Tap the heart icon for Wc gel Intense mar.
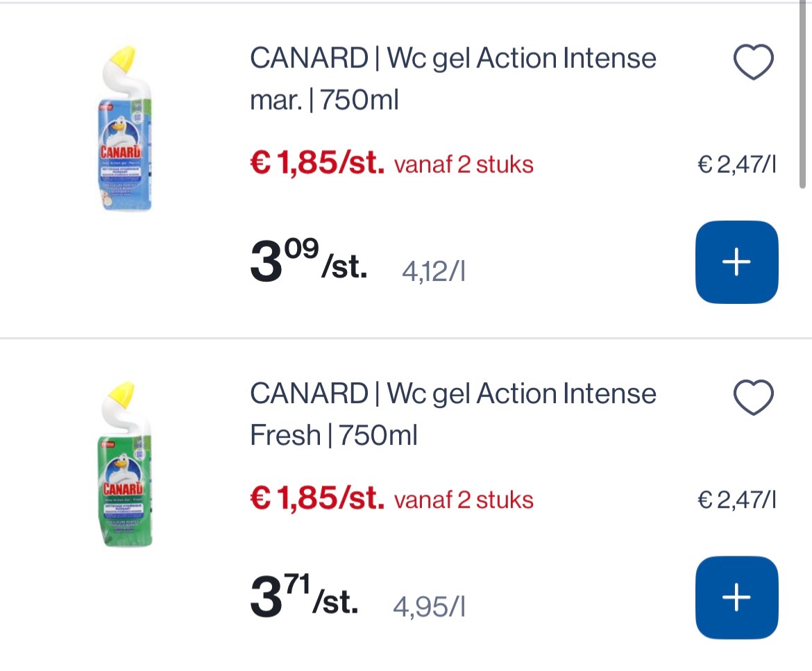This screenshot has width=812, height=671. coord(753,60)
